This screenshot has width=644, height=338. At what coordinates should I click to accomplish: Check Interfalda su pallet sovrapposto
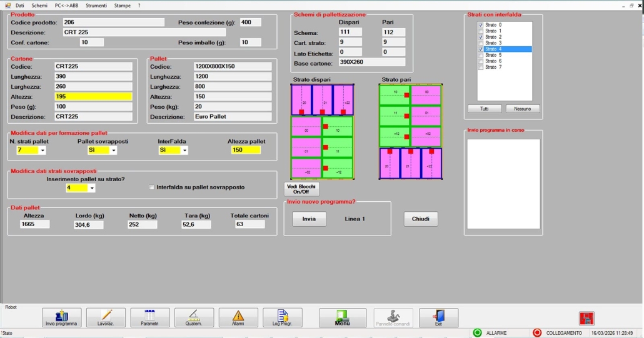152,187
